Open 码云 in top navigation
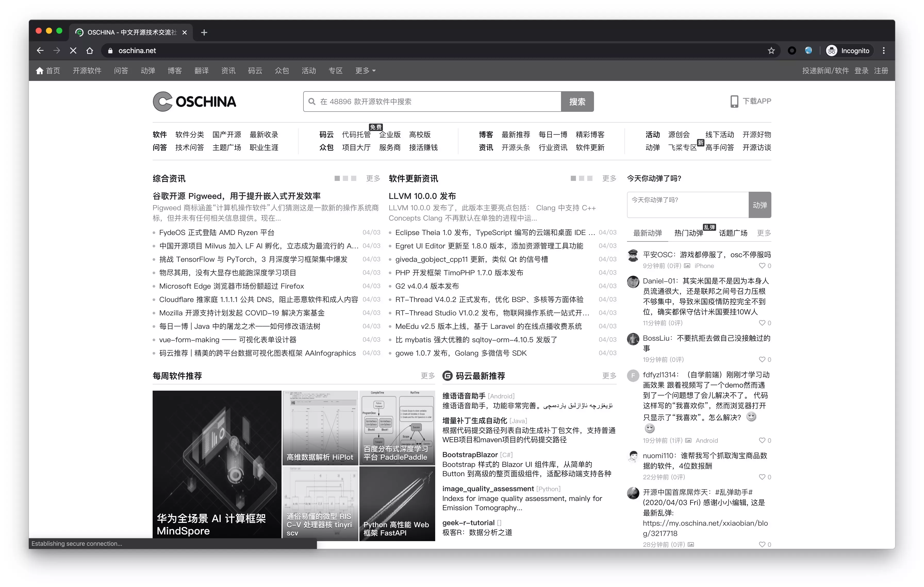 (x=255, y=71)
